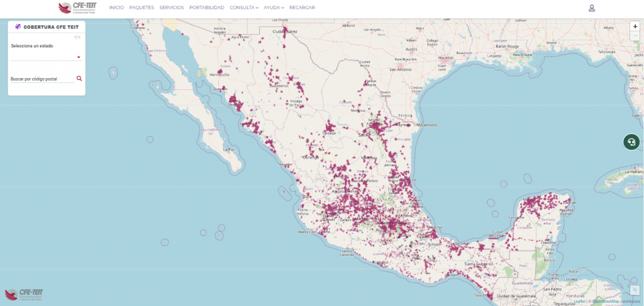
Task: Click the Tuxtla Gutiérrez label on the map
Action: [479, 264]
